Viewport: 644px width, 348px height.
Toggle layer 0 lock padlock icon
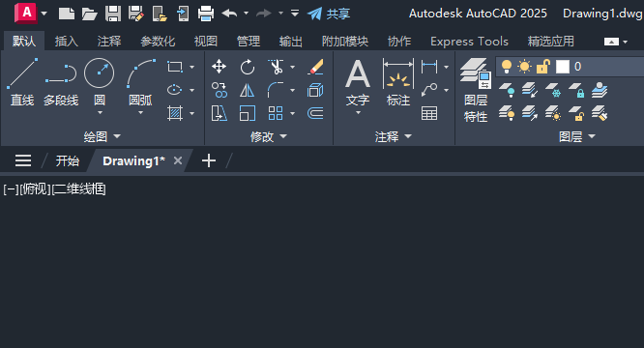tap(543, 67)
